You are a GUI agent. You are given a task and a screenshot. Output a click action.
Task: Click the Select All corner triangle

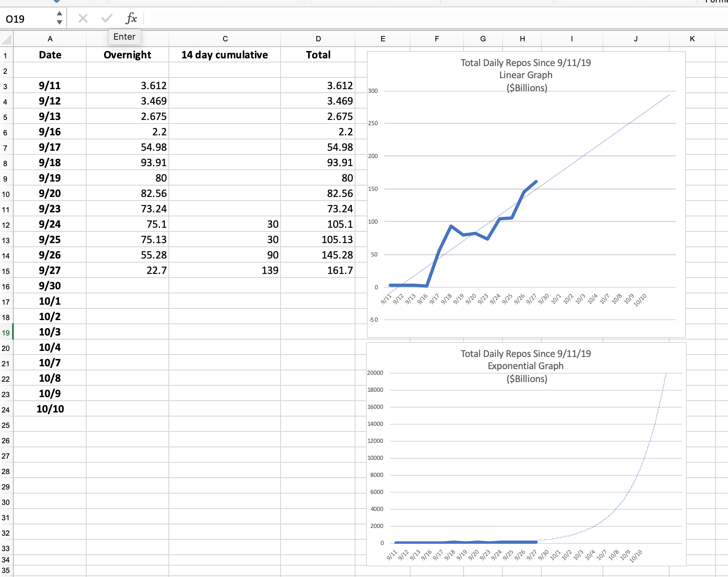6,39
